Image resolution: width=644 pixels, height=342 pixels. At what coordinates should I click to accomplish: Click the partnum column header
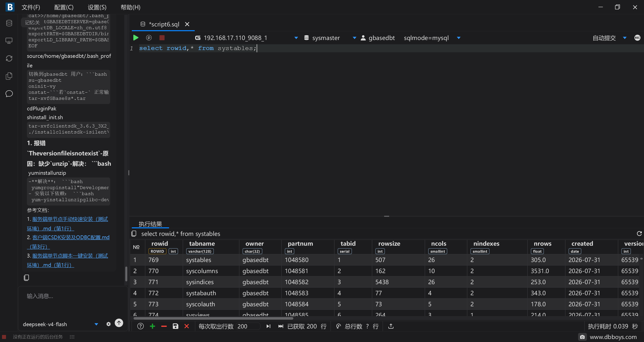tap(308, 247)
